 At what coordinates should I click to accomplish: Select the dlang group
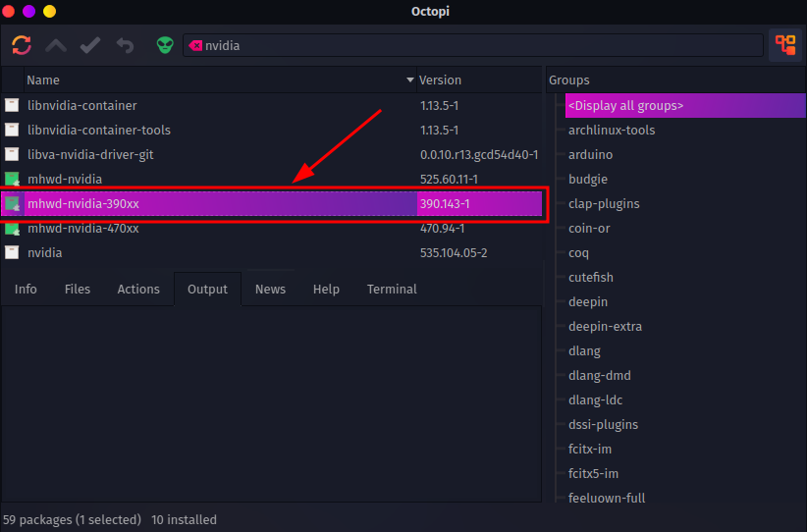[584, 350]
